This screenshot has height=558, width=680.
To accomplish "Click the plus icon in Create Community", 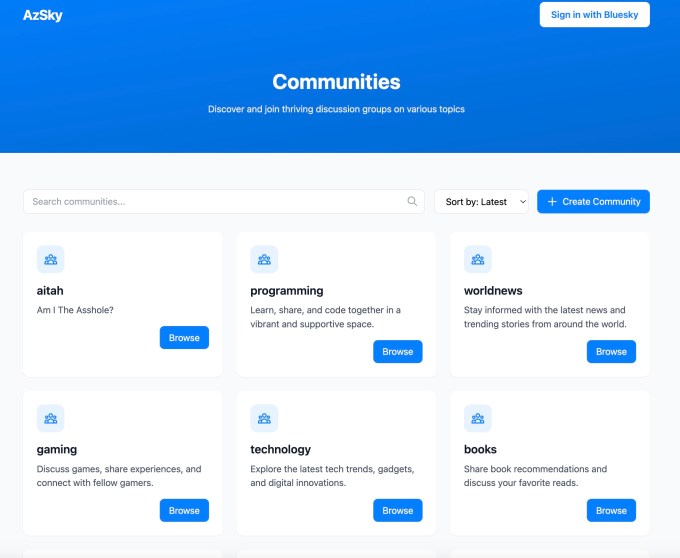I will click(x=552, y=202).
